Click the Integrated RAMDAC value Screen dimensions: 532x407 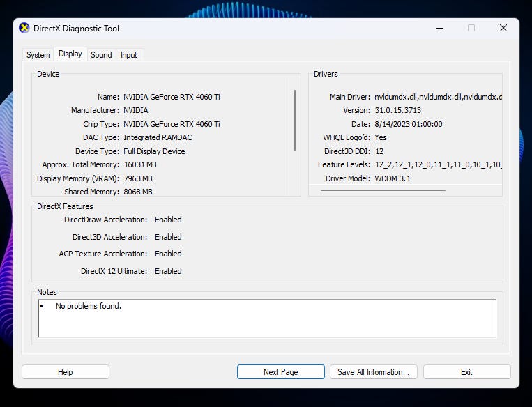coord(158,137)
